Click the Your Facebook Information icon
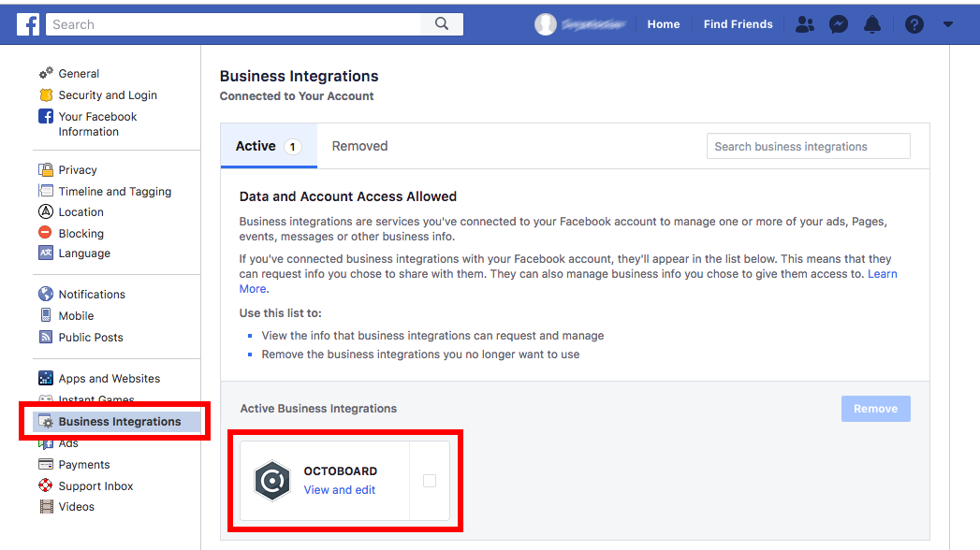This screenshot has height=550, width=980. point(46,116)
